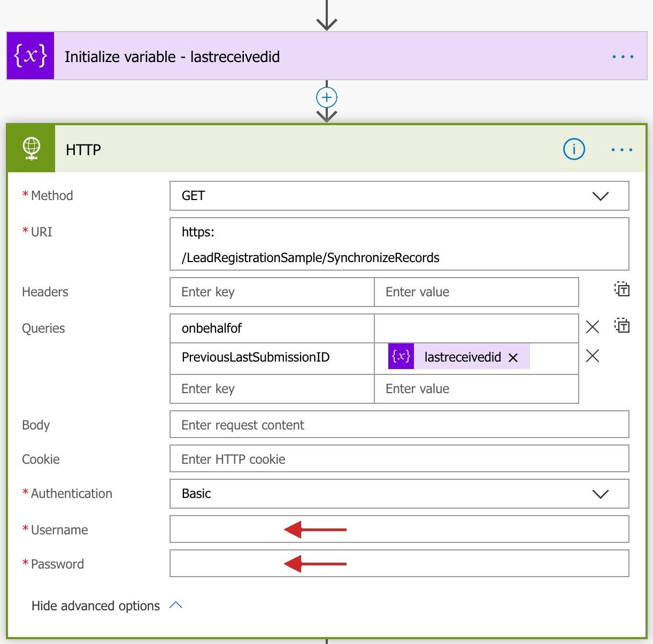This screenshot has width=653, height=644.
Task: Open the Authentication dropdown showing Basic
Action: (399, 494)
